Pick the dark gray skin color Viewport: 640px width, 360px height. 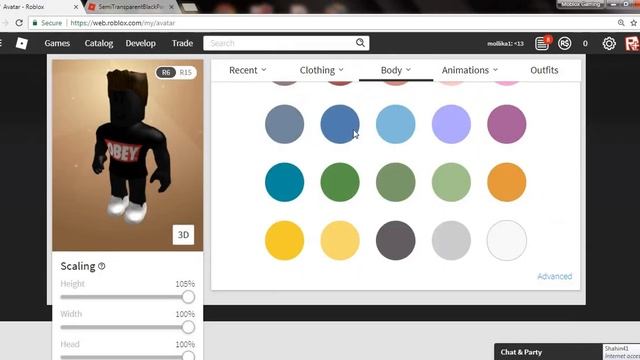tap(396, 240)
